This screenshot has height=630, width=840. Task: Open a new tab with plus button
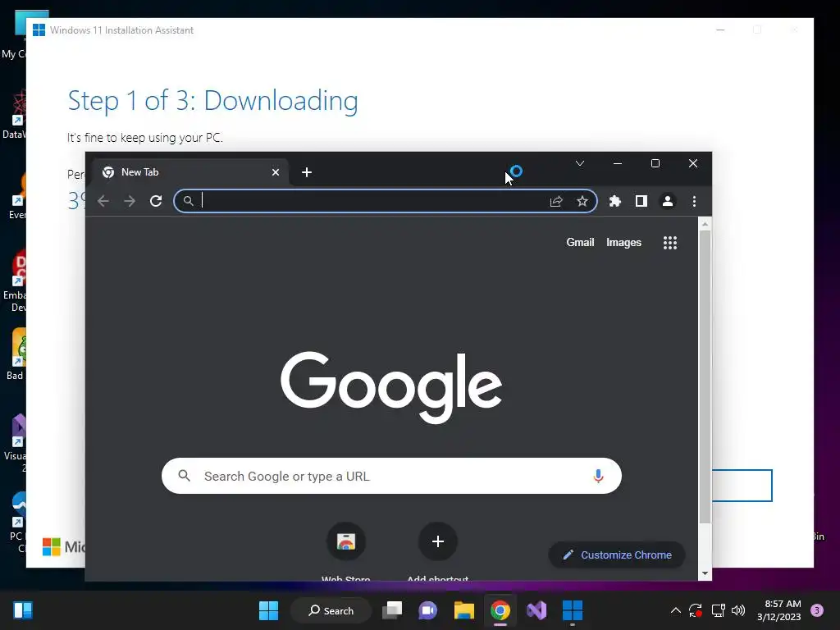(307, 172)
